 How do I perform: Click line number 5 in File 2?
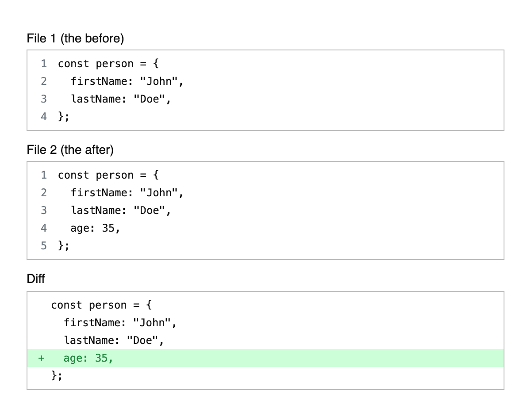tap(43, 246)
